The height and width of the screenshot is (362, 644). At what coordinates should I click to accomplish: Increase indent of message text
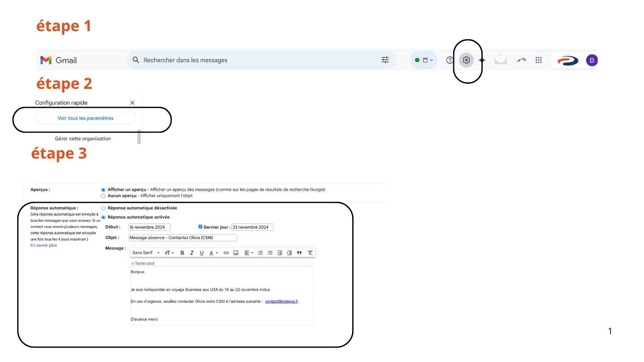(x=289, y=253)
